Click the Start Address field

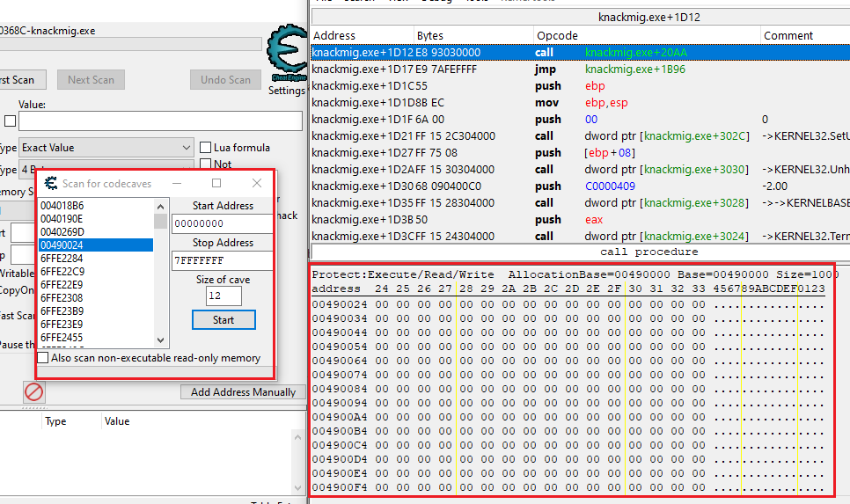click(223, 223)
